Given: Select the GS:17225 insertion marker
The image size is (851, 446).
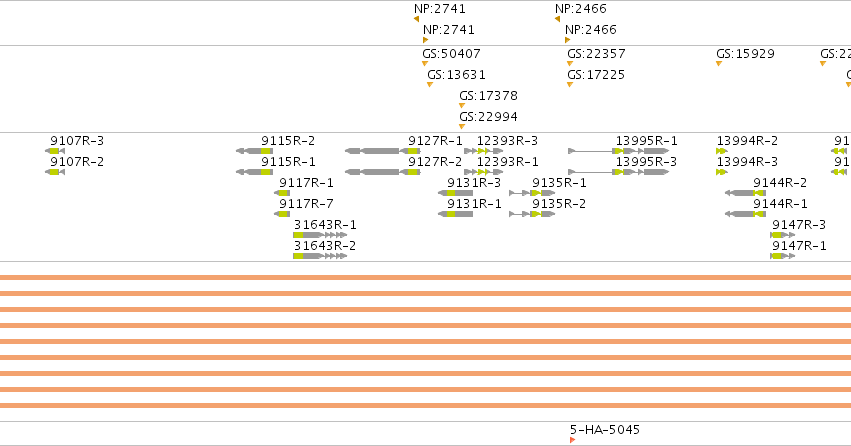Looking at the screenshot, I should (x=570, y=85).
